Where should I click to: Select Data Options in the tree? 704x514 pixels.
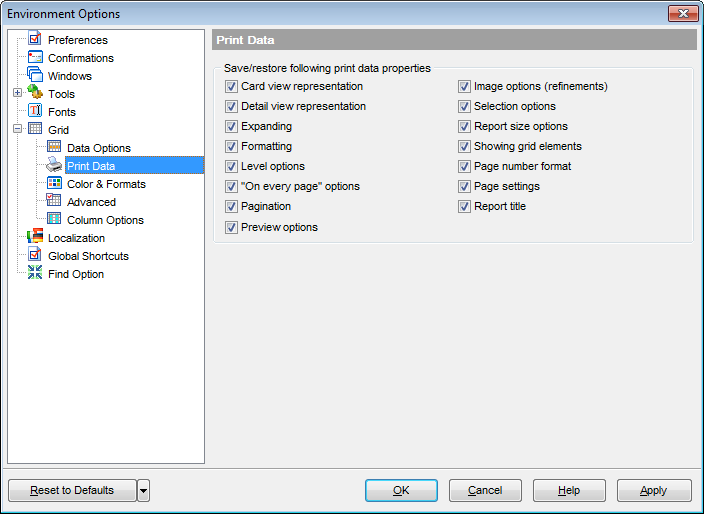98,148
